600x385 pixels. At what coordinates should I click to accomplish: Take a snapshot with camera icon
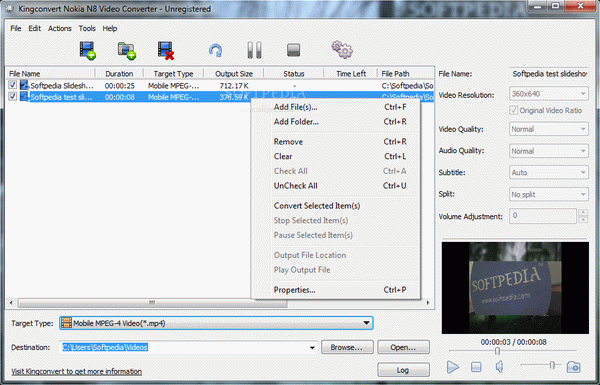pos(573,367)
